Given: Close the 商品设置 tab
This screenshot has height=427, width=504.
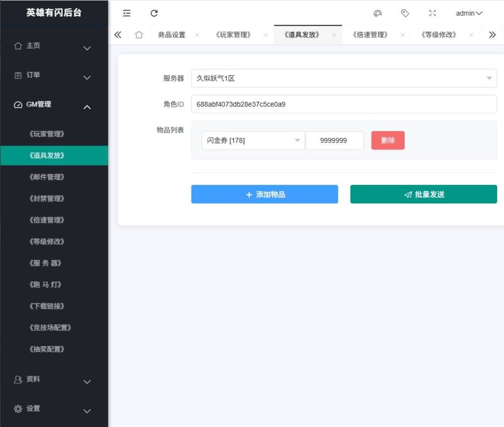Looking at the screenshot, I should pos(197,35).
